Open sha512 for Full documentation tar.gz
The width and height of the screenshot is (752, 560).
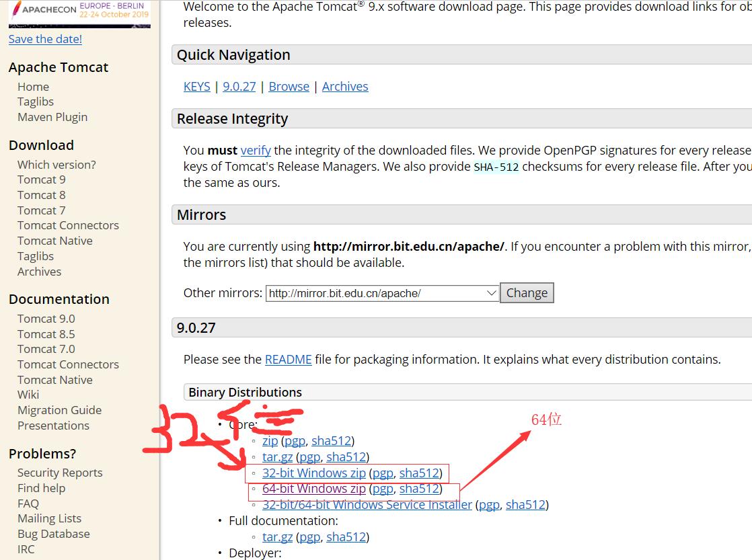(346, 537)
